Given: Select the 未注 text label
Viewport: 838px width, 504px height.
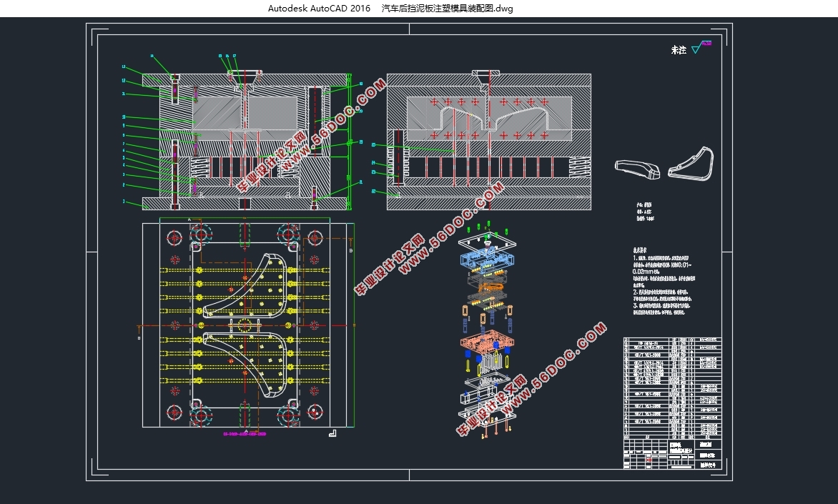Looking at the screenshot, I should (679, 50).
